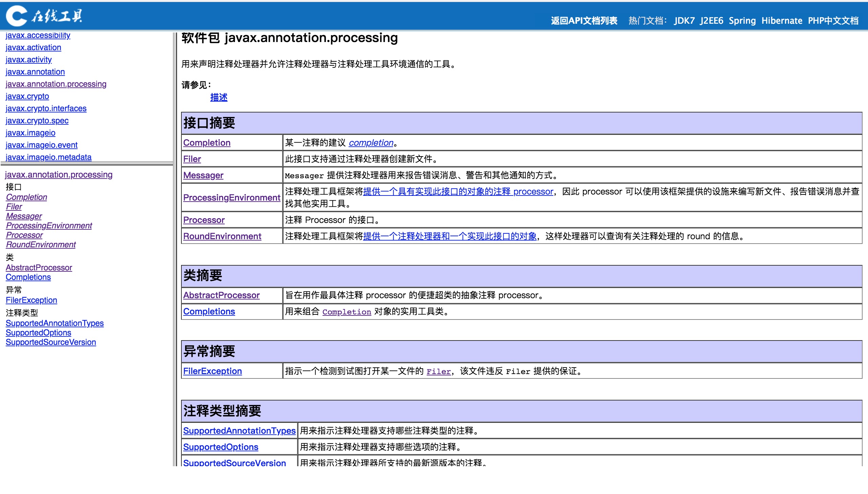Open the Hibernate documentation link
The height and width of the screenshot is (494, 868).
(782, 21)
